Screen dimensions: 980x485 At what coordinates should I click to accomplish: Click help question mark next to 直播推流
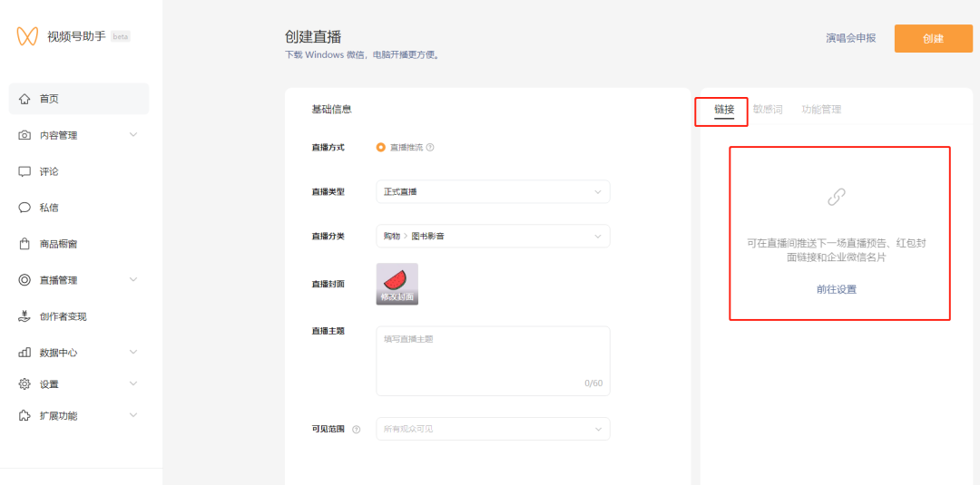[430, 148]
